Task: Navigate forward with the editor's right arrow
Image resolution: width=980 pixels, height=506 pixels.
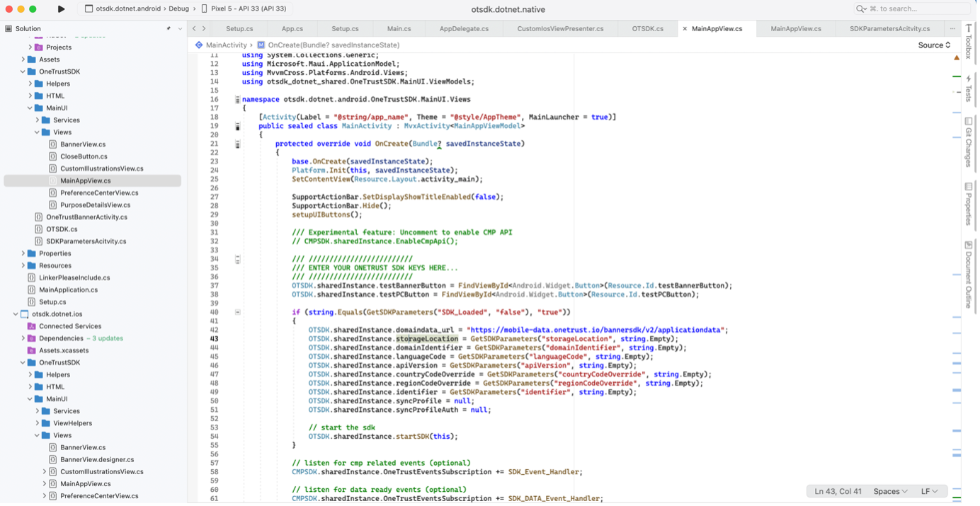Action: (x=204, y=29)
